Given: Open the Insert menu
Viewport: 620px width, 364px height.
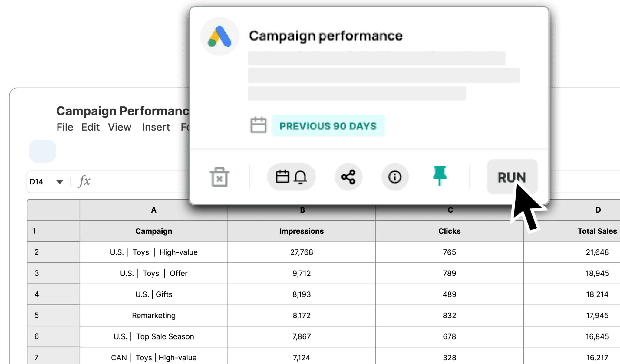Looking at the screenshot, I should (156, 127).
